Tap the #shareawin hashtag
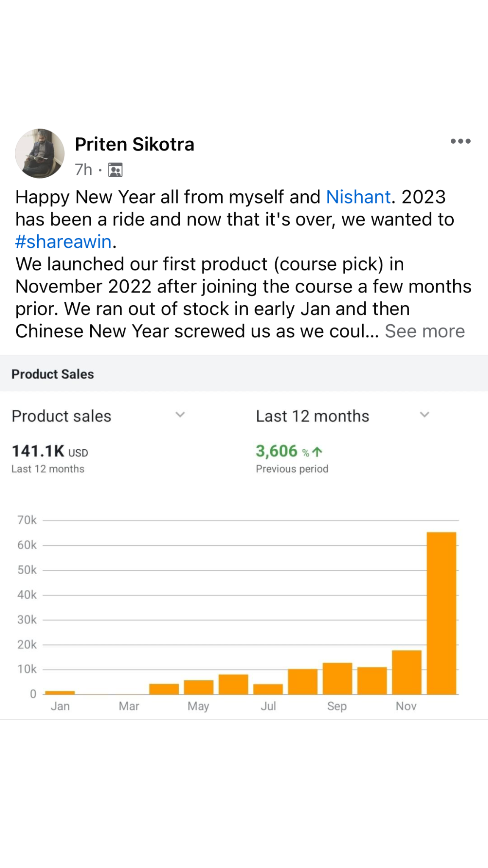488x868 pixels. [64, 242]
